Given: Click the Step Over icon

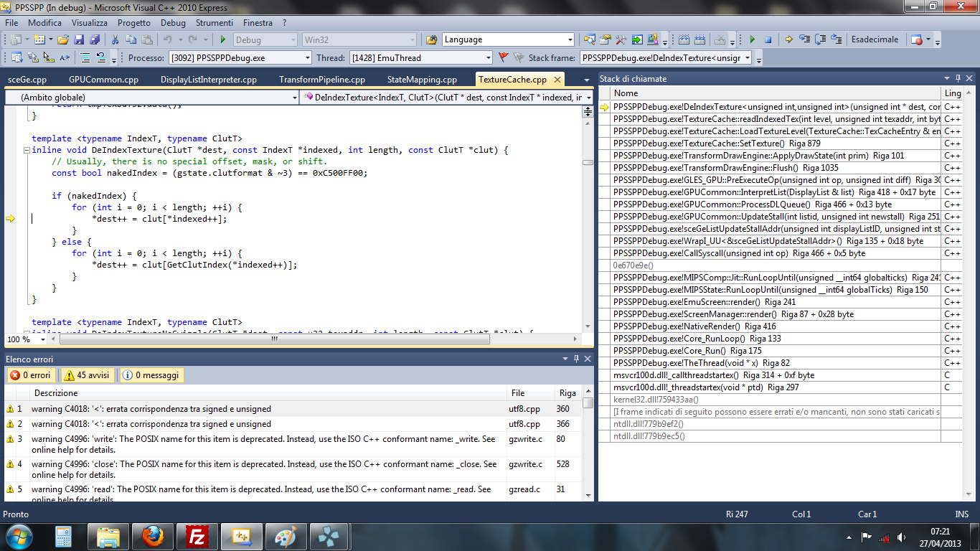Looking at the screenshot, I should click(x=821, y=39).
